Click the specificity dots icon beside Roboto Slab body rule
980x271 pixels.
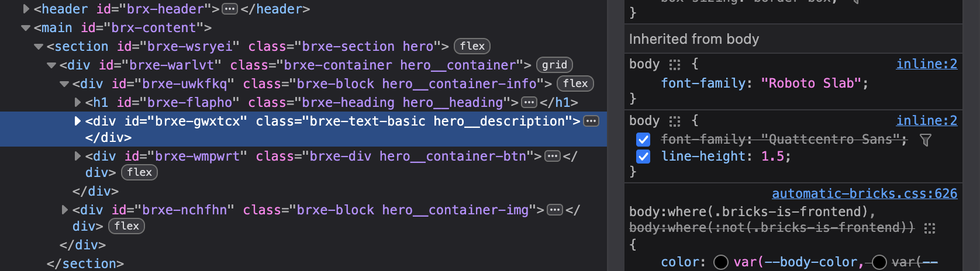click(x=675, y=64)
